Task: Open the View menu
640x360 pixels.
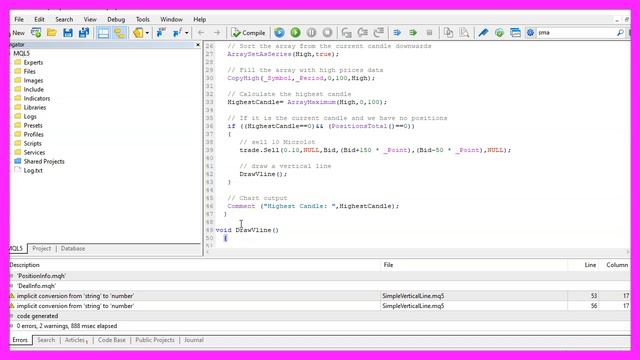Action: point(90,19)
